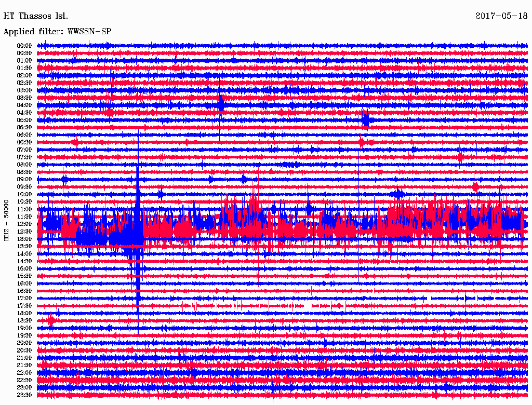The height and width of the screenshot is (405, 532).
Task: Select the 06:30 time label
Action: click(x=24, y=142)
